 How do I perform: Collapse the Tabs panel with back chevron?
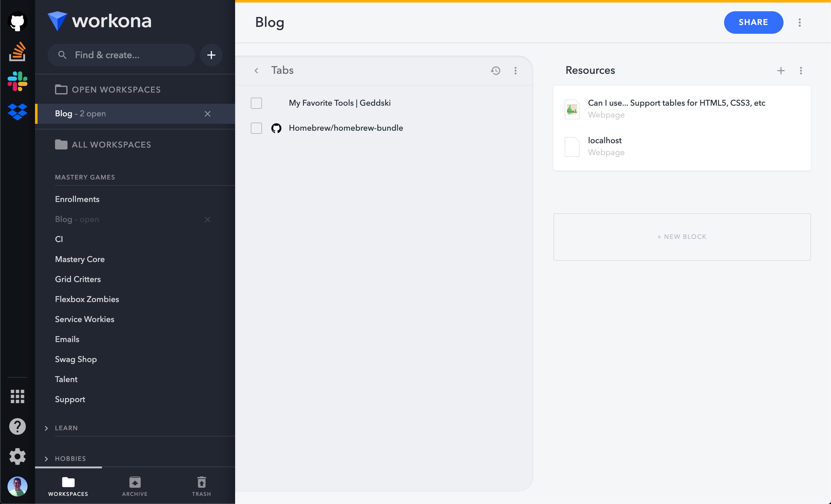pos(256,71)
